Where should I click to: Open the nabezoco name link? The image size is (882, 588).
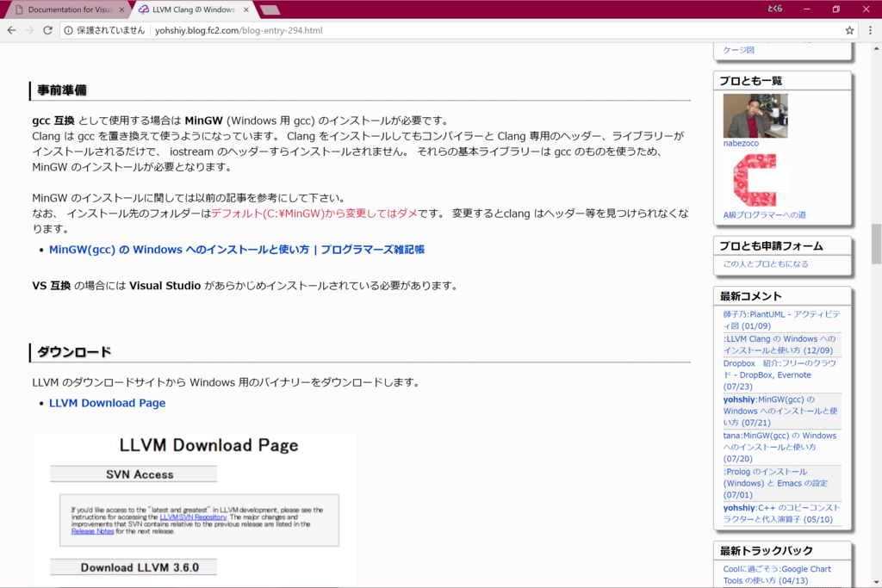click(741, 144)
